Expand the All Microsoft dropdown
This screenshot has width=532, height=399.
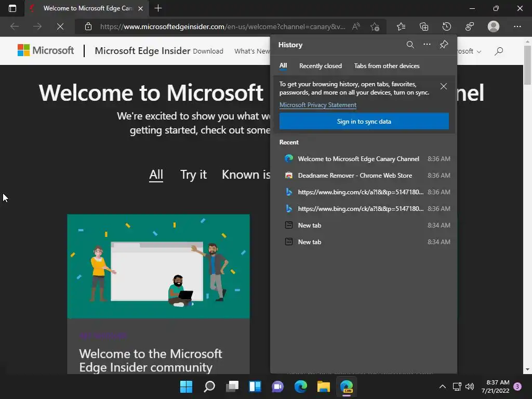(469, 51)
